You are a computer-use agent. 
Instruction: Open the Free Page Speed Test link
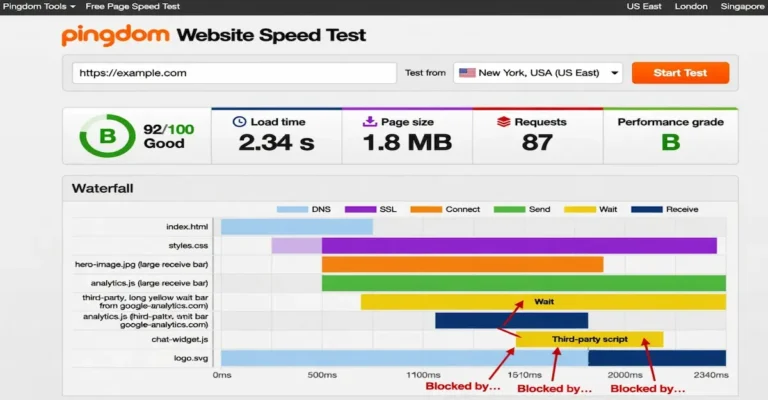[x=133, y=6]
